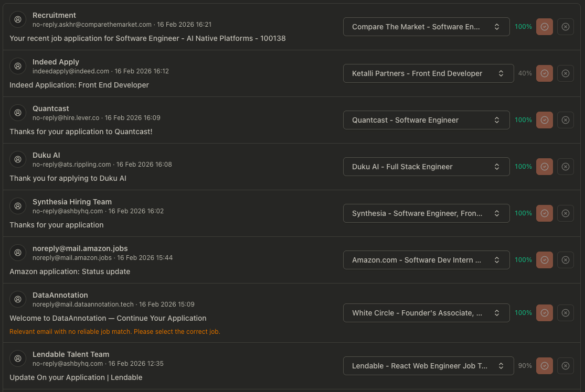Screen dimensions: 585x392
Task: Open the Ketalli Partners job dropdown
Action: click(x=428, y=73)
